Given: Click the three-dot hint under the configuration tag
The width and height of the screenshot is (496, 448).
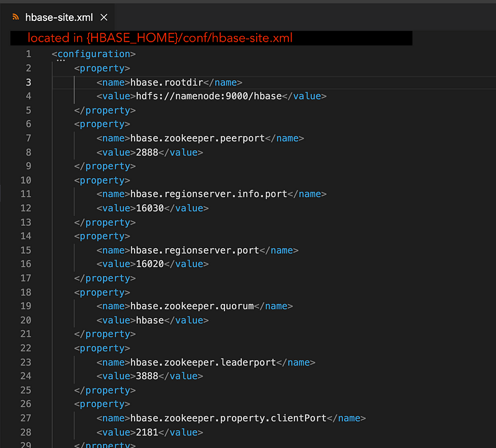Looking at the screenshot, I should point(60,61).
